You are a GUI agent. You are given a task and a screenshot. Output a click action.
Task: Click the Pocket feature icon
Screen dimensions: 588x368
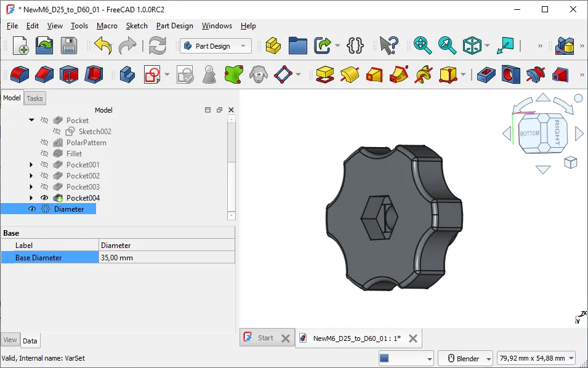click(486, 74)
